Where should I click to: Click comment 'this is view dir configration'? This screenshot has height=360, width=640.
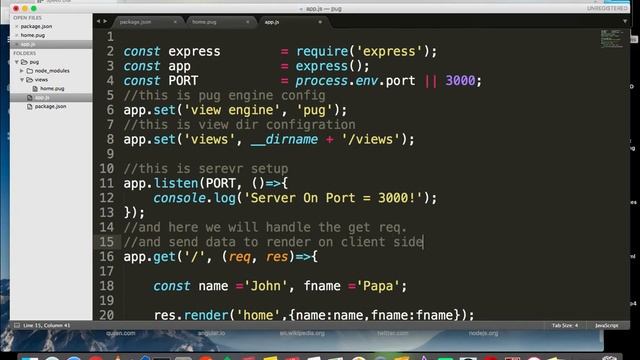[x=239, y=125]
